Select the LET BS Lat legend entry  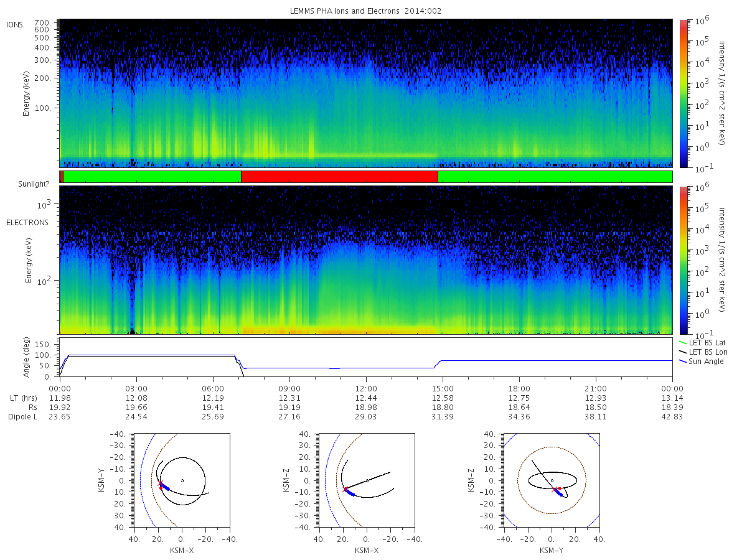pos(702,343)
